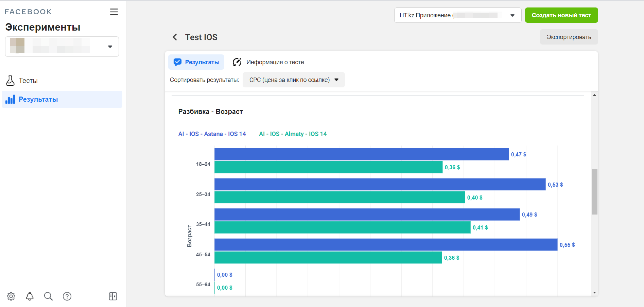Screen dimensions: 644x307
Task: Switch to Информация о тесте tab
Action: point(268,62)
